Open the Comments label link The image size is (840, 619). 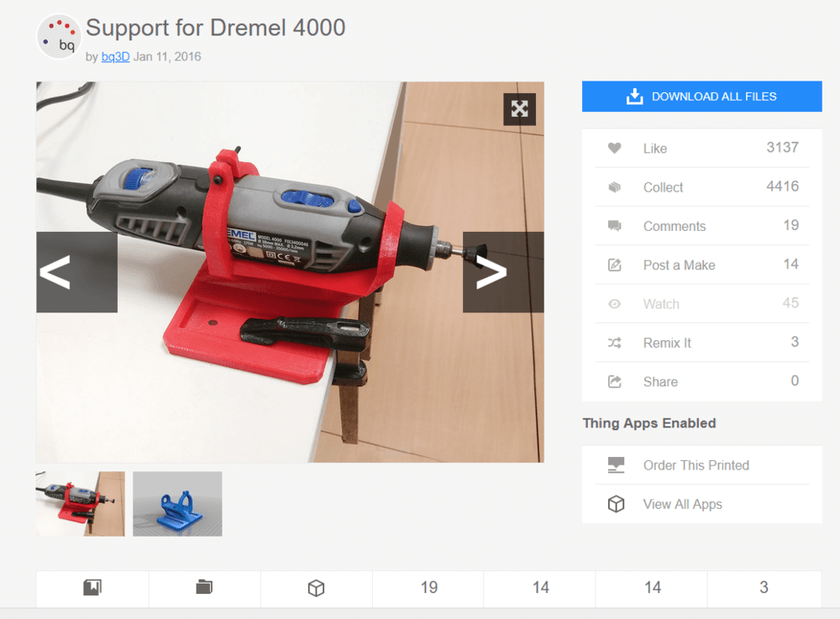[x=675, y=227]
